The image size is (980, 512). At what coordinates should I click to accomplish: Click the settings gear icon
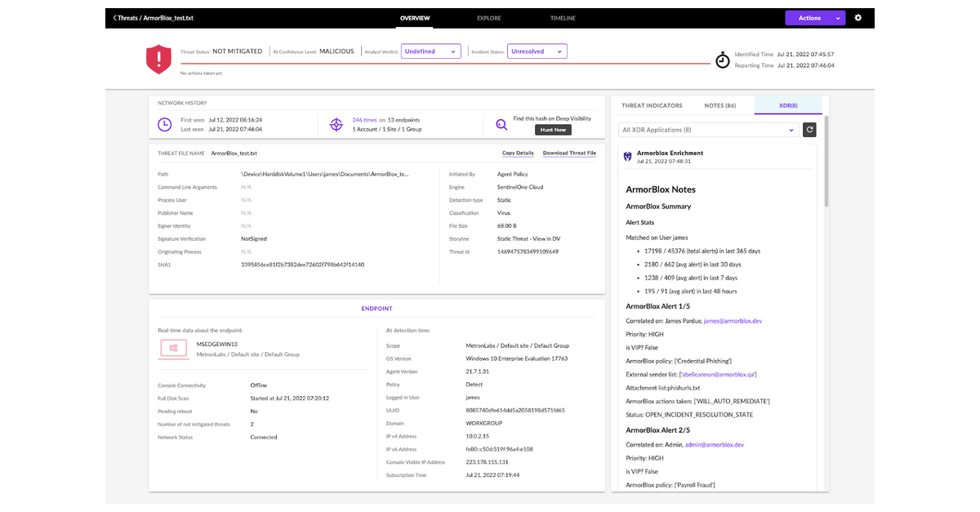(858, 18)
